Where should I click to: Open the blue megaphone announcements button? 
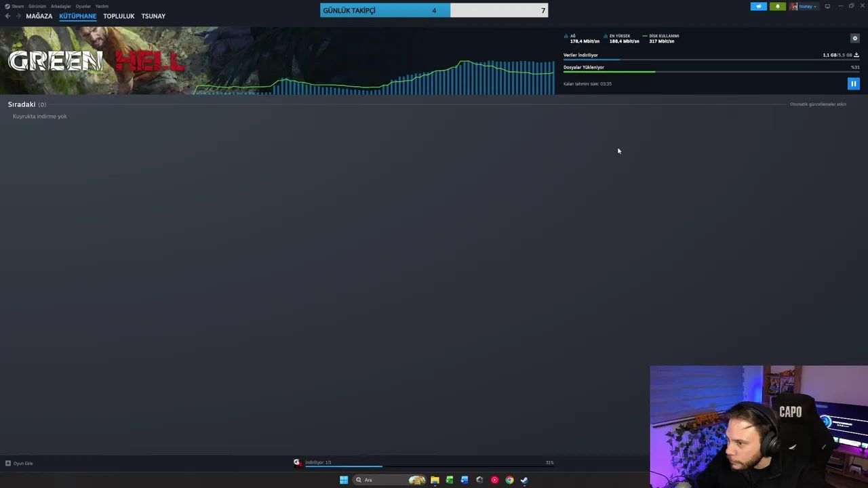click(x=759, y=6)
